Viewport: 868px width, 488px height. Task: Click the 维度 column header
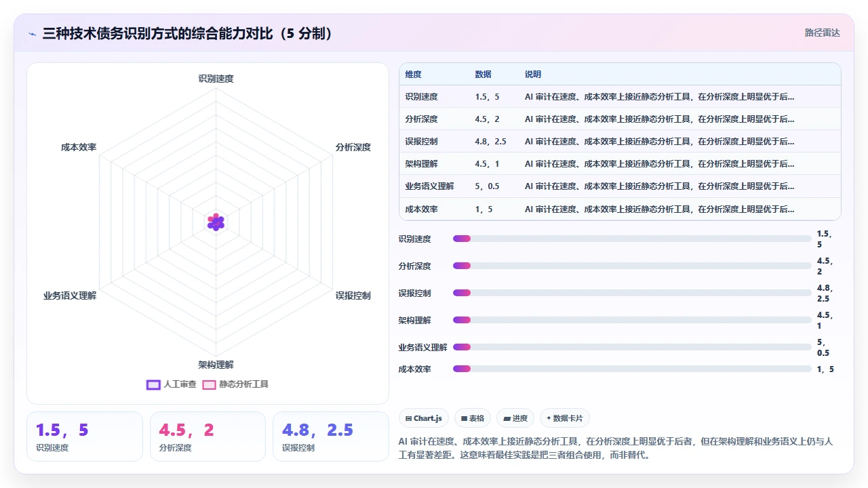click(413, 75)
